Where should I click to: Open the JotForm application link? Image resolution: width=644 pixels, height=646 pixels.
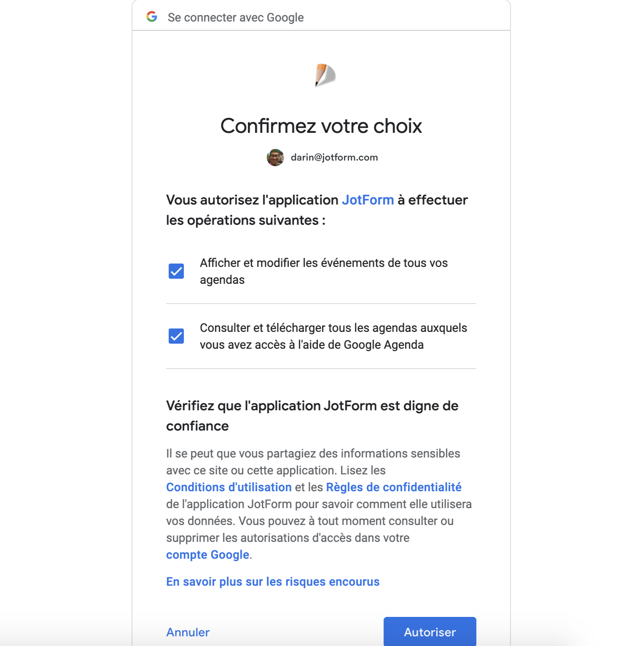(368, 200)
